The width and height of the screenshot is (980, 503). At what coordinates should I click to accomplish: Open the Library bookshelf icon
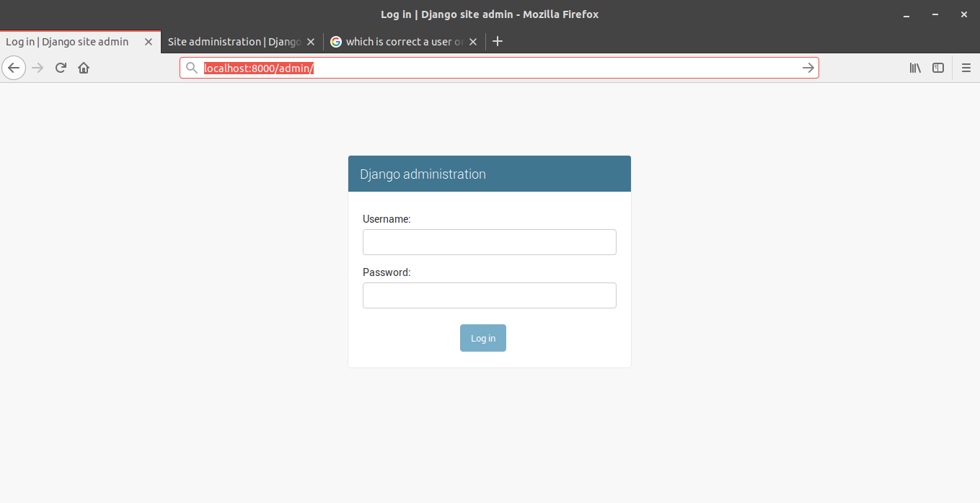click(x=915, y=68)
